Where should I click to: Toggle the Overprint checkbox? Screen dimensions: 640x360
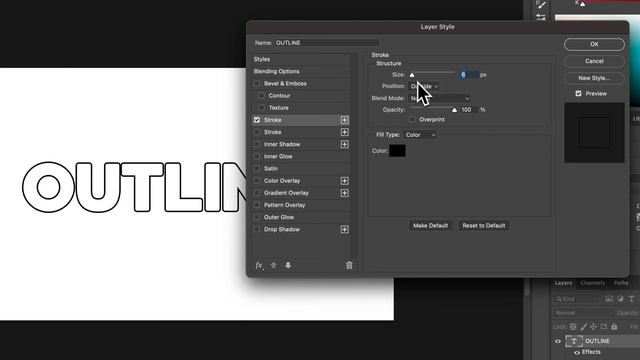point(412,120)
